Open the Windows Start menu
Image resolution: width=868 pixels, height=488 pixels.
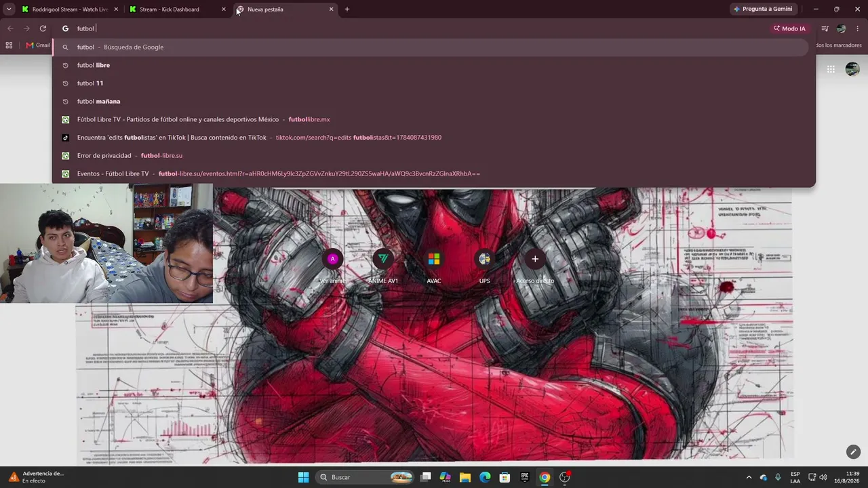pos(303,477)
